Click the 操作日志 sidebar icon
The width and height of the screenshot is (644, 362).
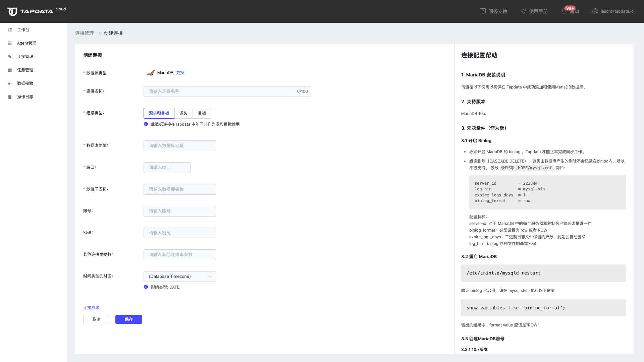pos(10,97)
